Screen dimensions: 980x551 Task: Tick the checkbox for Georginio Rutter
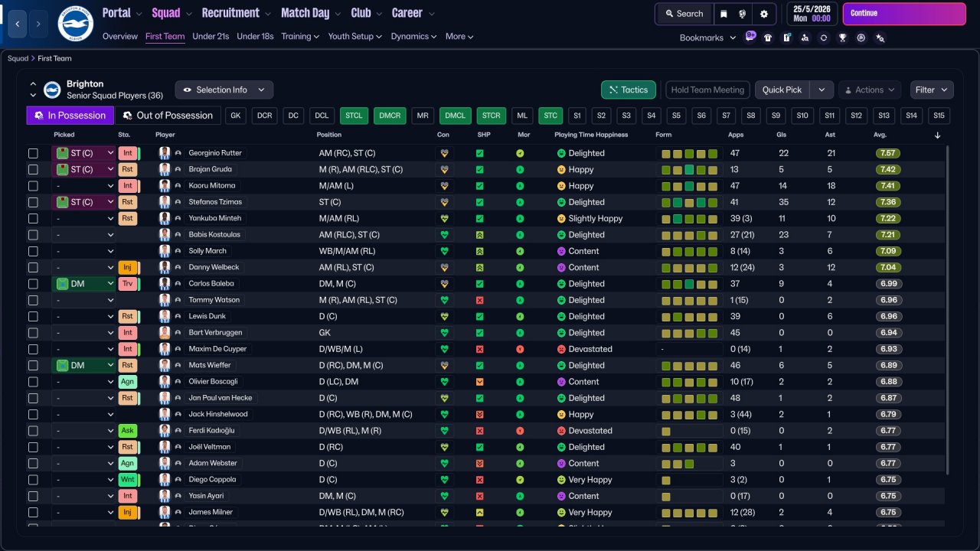(33, 153)
